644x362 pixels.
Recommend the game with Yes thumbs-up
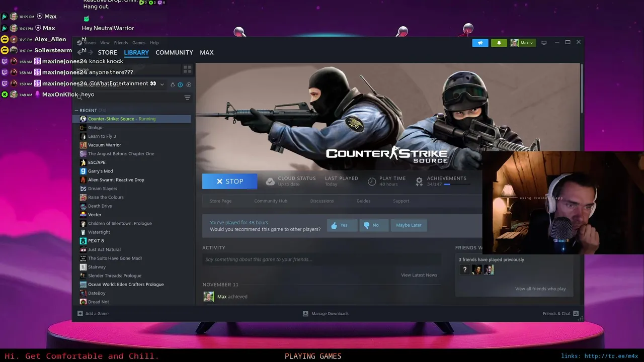342,225
